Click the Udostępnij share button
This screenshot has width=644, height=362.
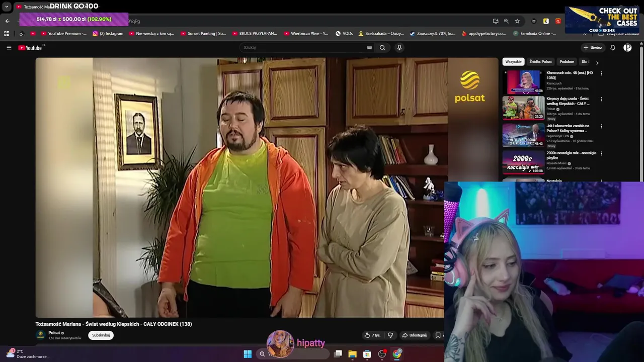(414, 335)
